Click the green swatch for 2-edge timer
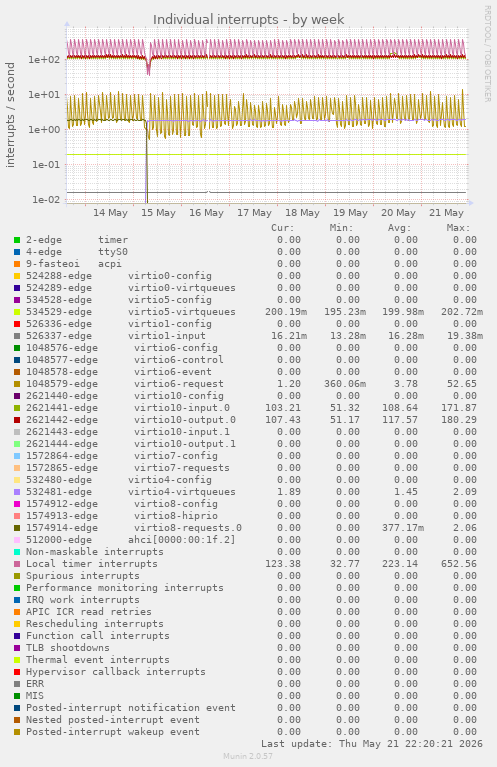The height and width of the screenshot is (767, 497). click(x=17, y=240)
